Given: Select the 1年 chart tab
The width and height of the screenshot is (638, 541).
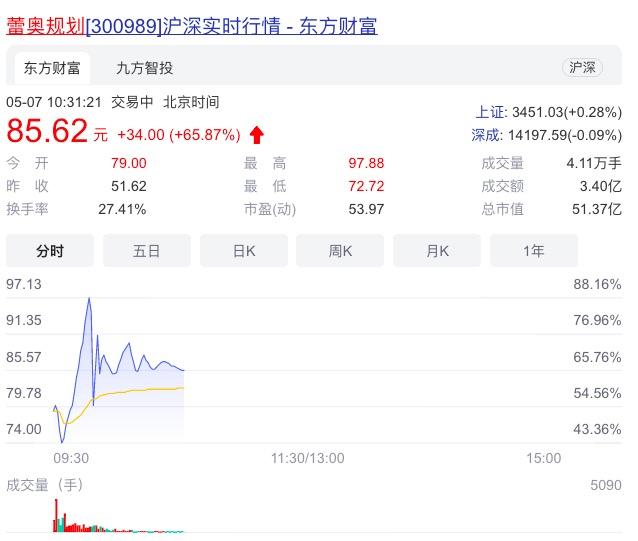Looking at the screenshot, I should click(534, 251).
